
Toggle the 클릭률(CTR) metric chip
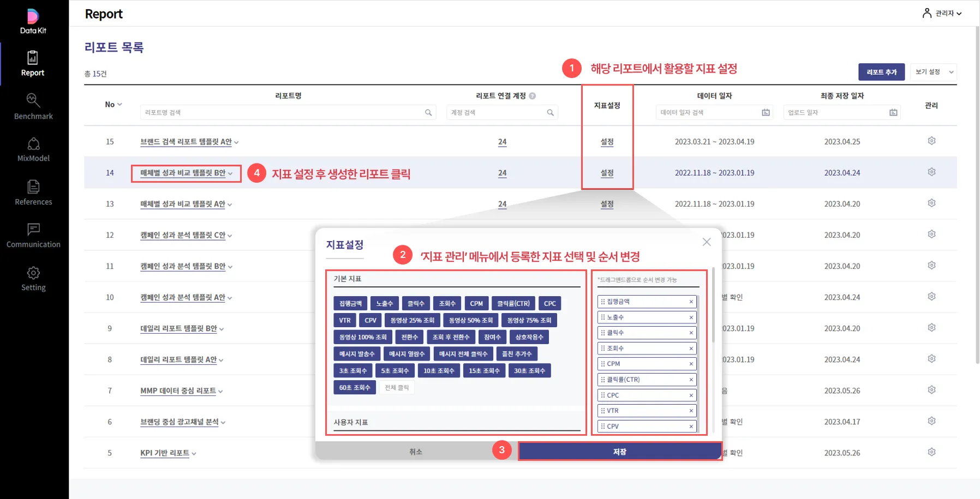click(x=513, y=304)
